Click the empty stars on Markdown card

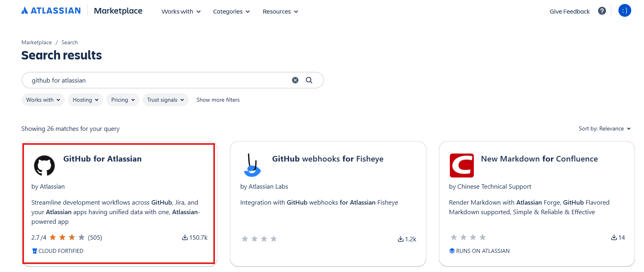[x=468, y=237]
